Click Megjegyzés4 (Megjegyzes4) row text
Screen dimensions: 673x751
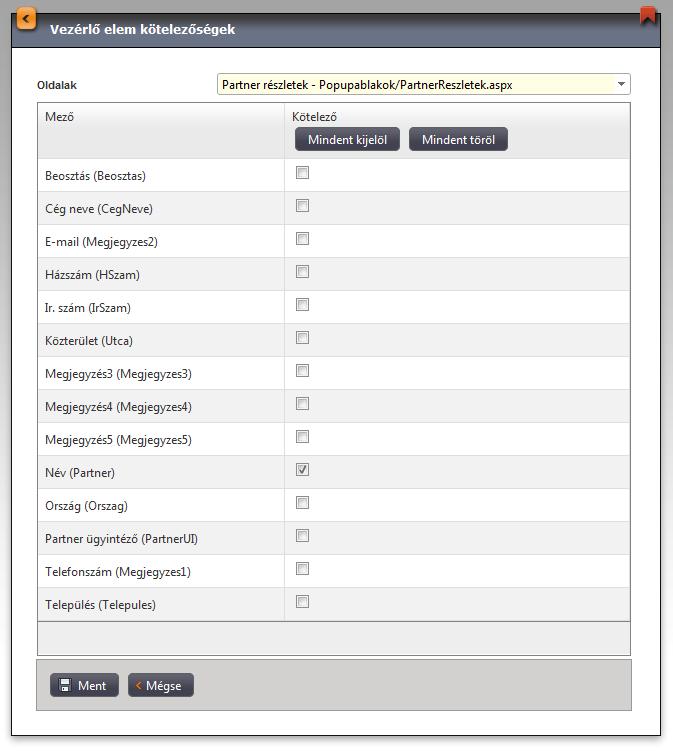coord(118,407)
